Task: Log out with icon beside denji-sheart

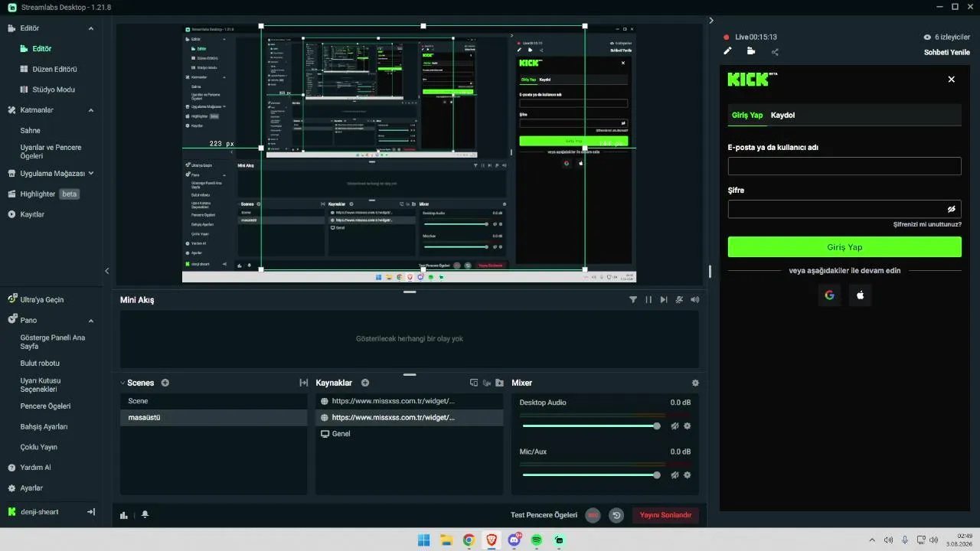Action: [91, 511]
